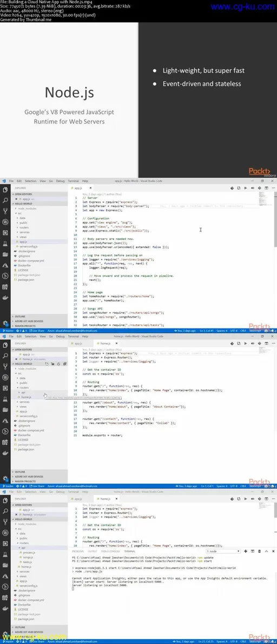This screenshot has width=277, height=644.
Task: Maximize terminal panel with the up chevron
Action: click(x=266, y=551)
